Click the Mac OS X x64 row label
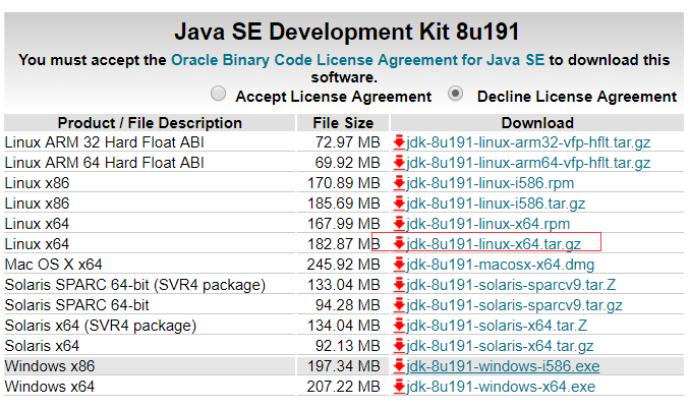 (53, 264)
